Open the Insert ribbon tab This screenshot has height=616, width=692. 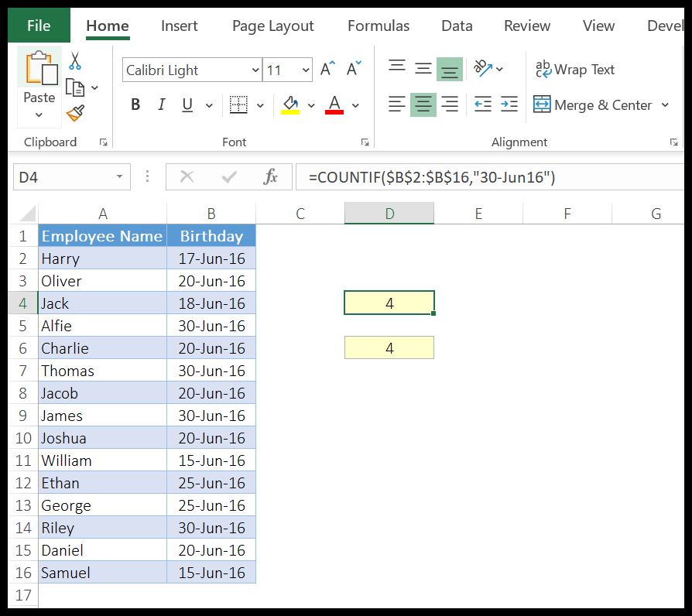179,26
